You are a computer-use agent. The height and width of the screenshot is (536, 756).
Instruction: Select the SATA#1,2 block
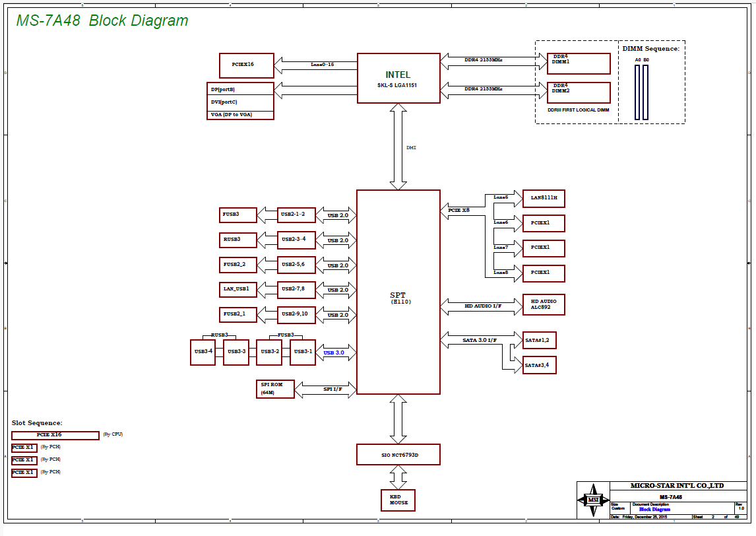click(x=540, y=340)
